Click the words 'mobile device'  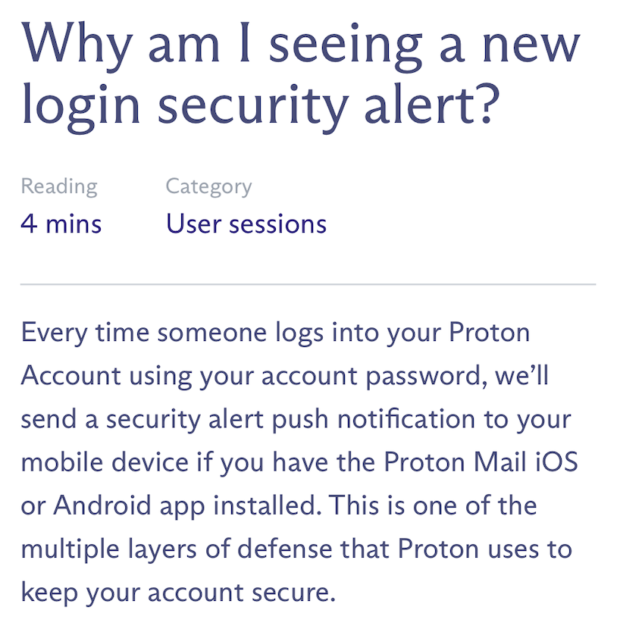coord(105,462)
